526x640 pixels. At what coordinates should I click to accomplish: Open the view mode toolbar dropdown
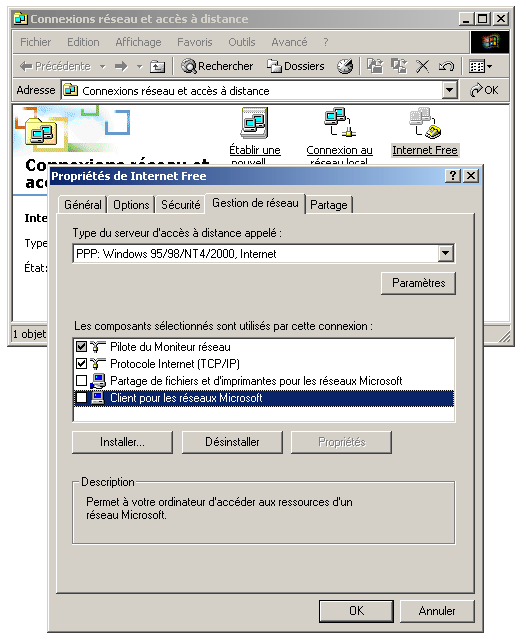480,66
